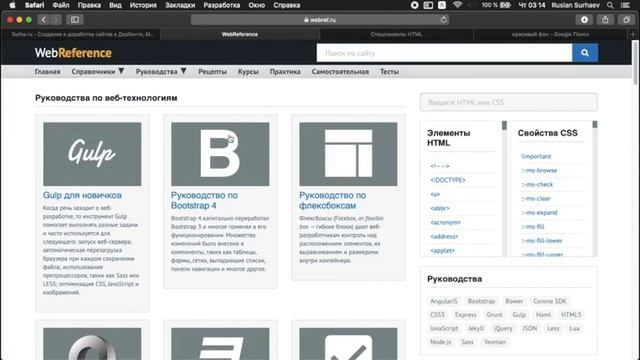Open the Практика navigation link
Viewport: 640px width, 360px height.
coord(285,71)
